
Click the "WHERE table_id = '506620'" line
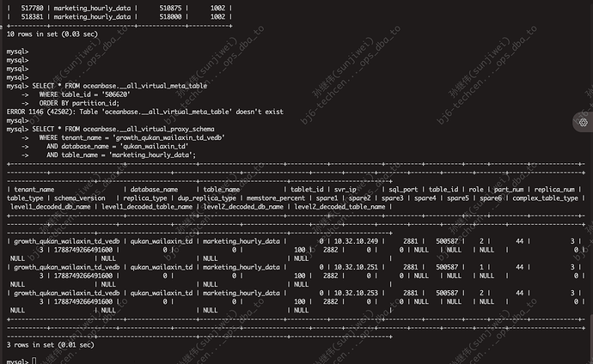[x=85, y=94]
